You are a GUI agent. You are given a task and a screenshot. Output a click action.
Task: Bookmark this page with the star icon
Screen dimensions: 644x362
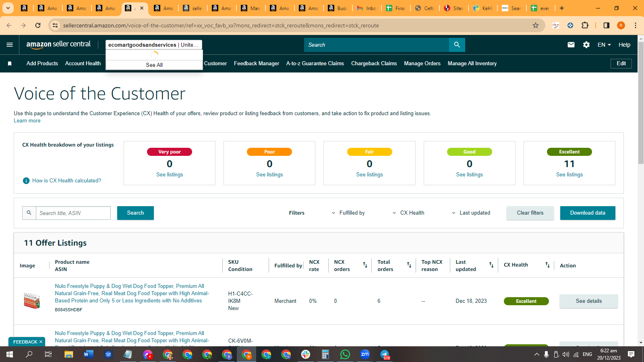[536, 25]
